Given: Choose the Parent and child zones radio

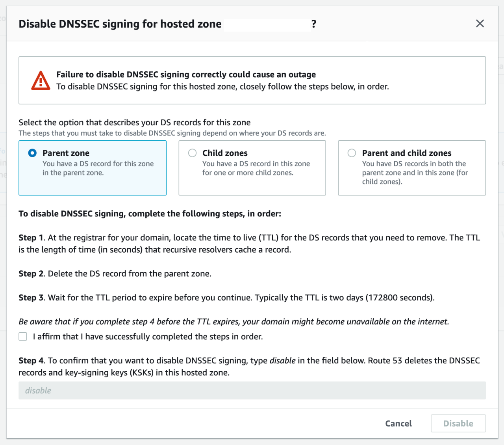Looking at the screenshot, I should click(352, 153).
